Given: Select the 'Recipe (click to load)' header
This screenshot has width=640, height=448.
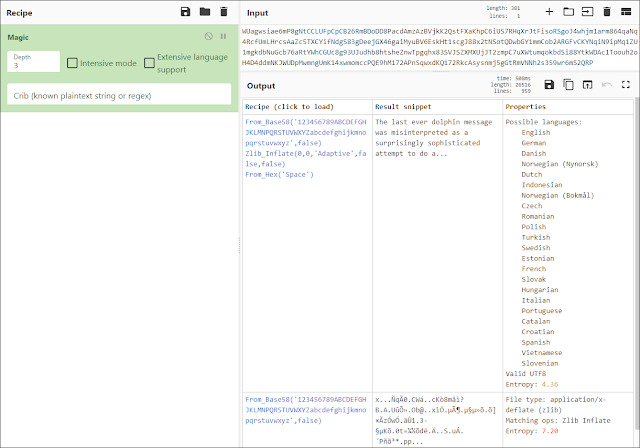Looking at the screenshot, I should (x=289, y=106).
